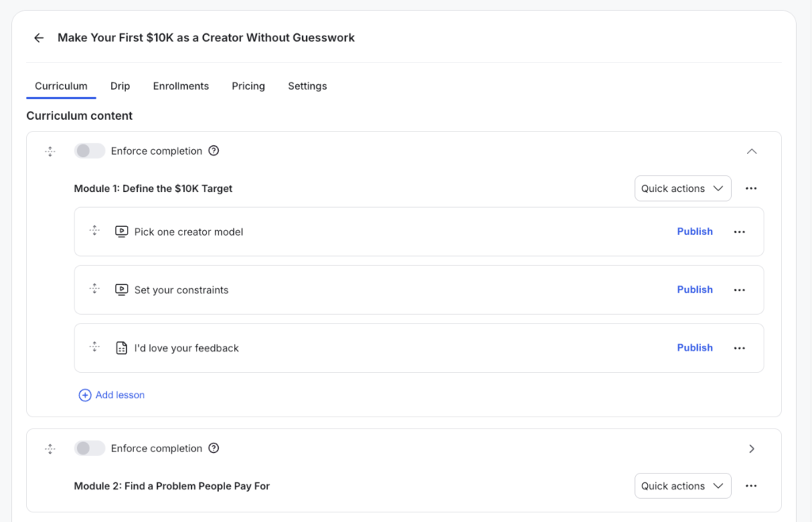
Task: Publish the Pick one creator model lesson
Action: [695, 231]
